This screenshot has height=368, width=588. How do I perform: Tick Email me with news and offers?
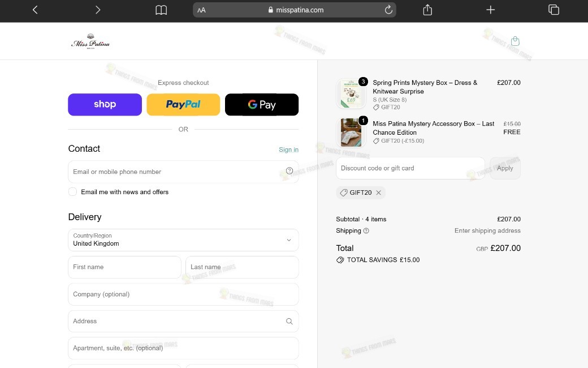tap(73, 192)
